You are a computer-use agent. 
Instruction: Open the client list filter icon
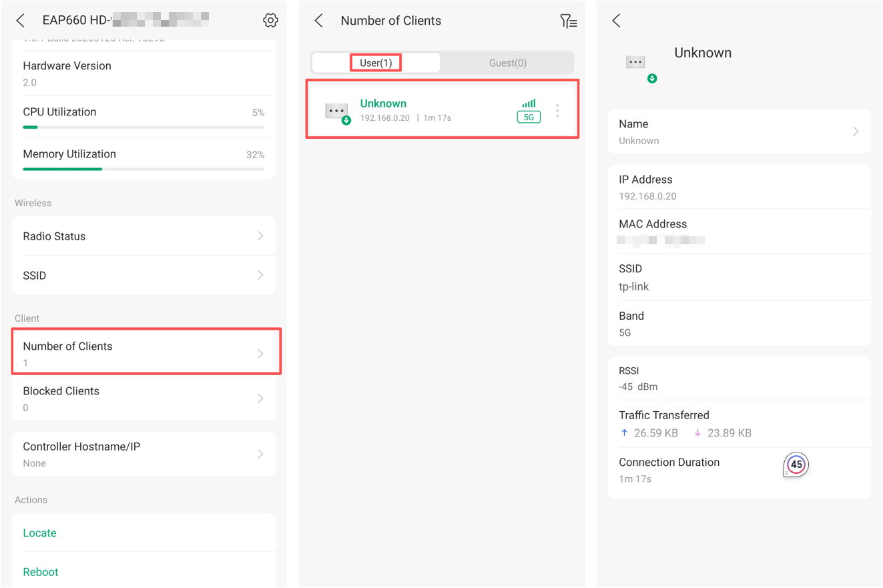(x=569, y=21)
